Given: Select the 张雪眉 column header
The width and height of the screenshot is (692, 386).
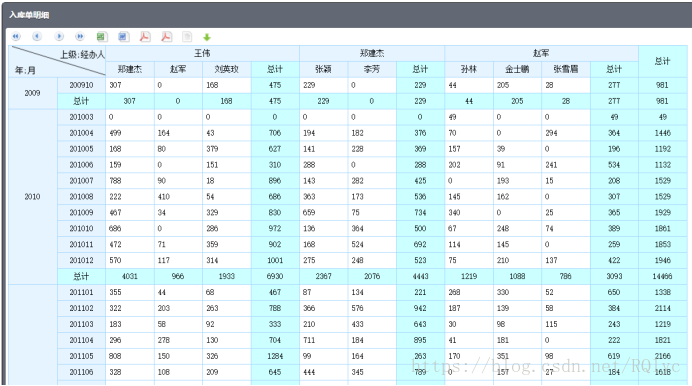Looking at the screenshot, I should click(x=566, y=69).
